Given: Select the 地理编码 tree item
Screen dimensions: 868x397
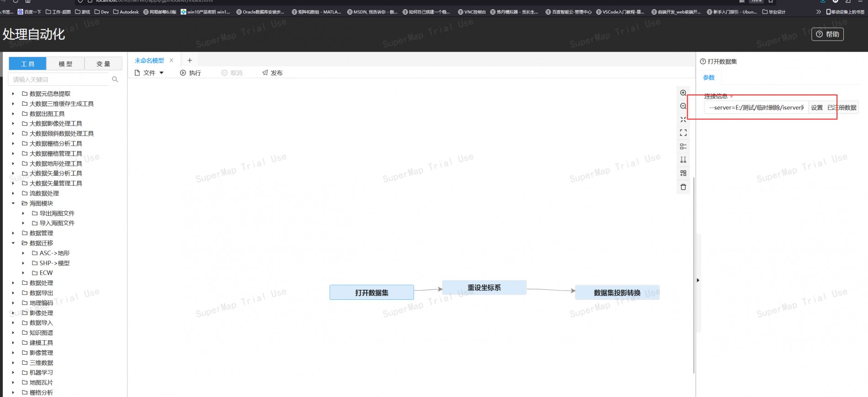Looking at the screenshot, I should tap(41, 303).
